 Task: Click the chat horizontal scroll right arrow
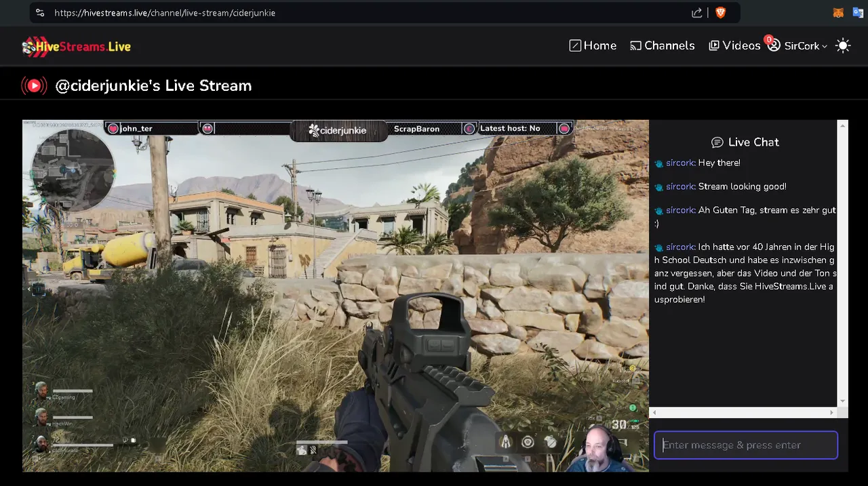[x=831, y=412]
